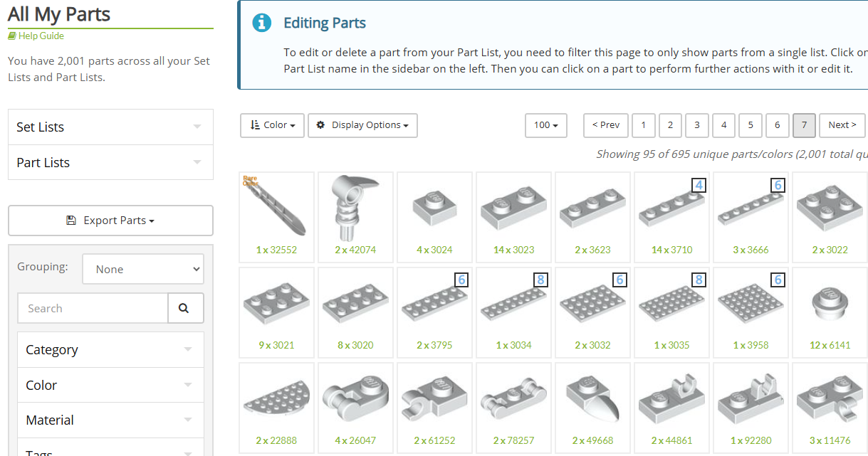This screenshot has height=456, width=868.
Task: Open the Grouping combo box
Action: coord(142,270)
